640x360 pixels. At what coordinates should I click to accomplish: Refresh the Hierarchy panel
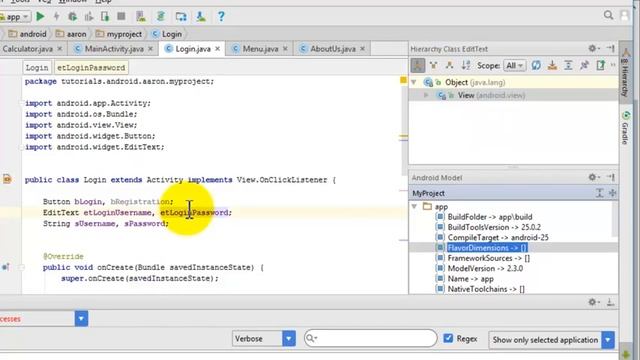pos(536,65)
